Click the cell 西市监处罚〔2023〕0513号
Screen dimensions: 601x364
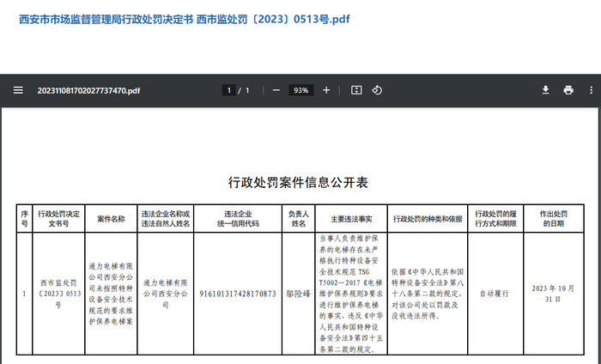58,294
